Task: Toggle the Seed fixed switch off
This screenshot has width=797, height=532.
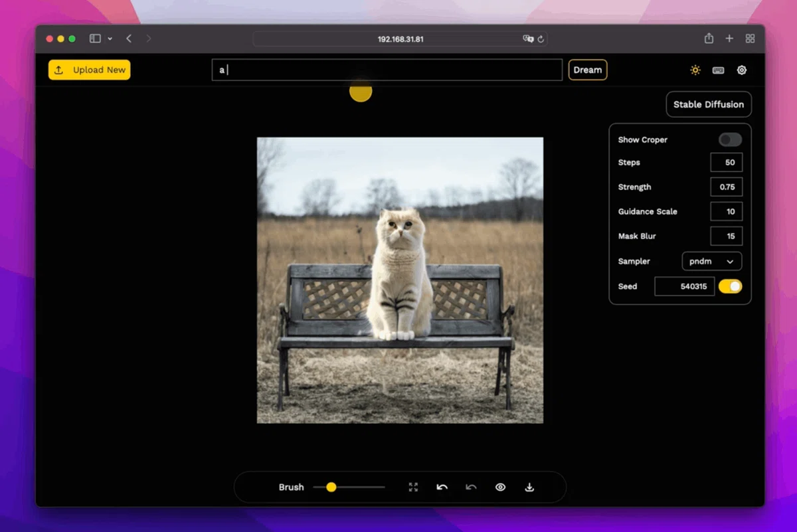Action: [x=731, y=286]
